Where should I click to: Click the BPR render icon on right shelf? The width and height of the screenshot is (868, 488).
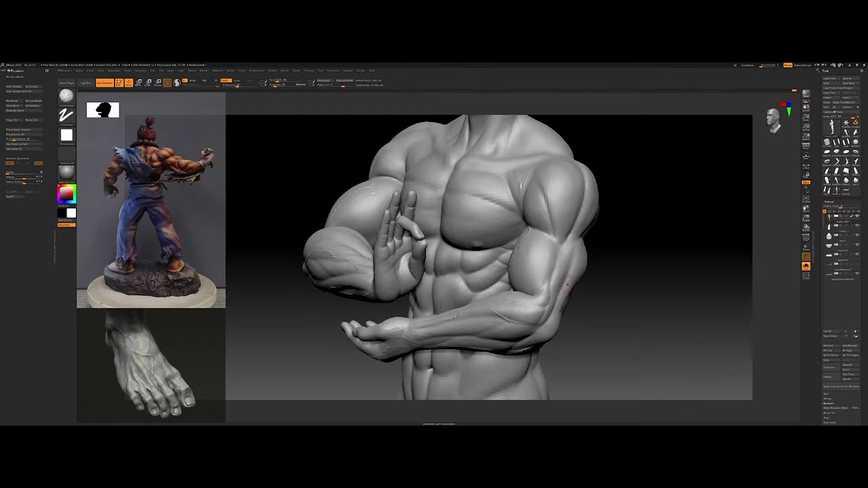coord(806,95)
